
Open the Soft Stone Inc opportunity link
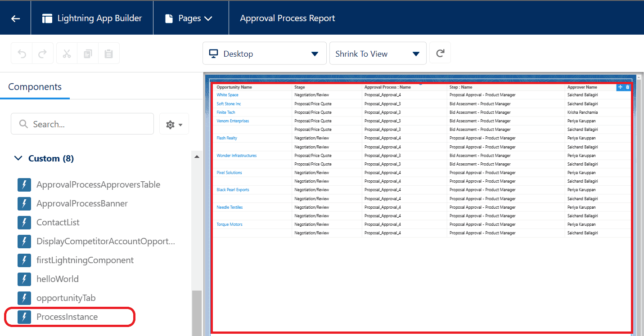[229, 104]
